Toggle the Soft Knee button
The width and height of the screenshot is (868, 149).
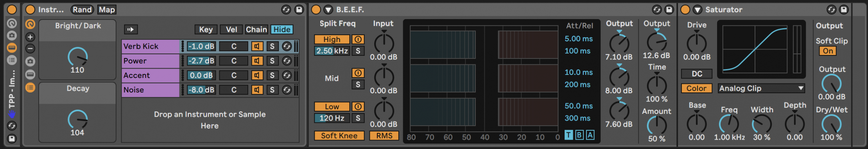339,135
